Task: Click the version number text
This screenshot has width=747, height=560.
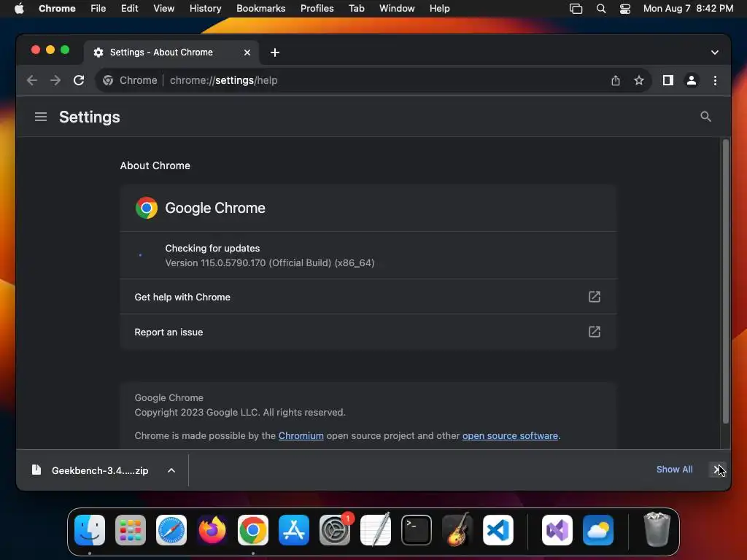Action: [x=270, y=262]
